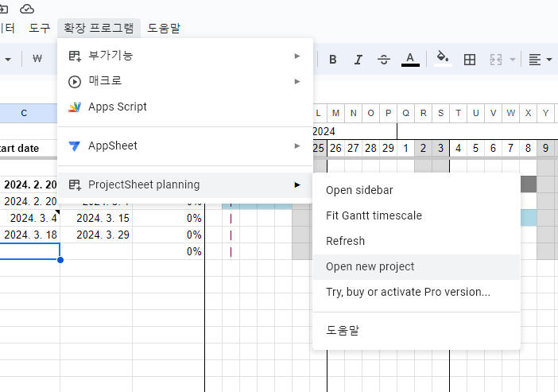Click the AppSheet logo icon
Image resolution: width=558 pixels, height=392 pixels.
pos(75,146)
